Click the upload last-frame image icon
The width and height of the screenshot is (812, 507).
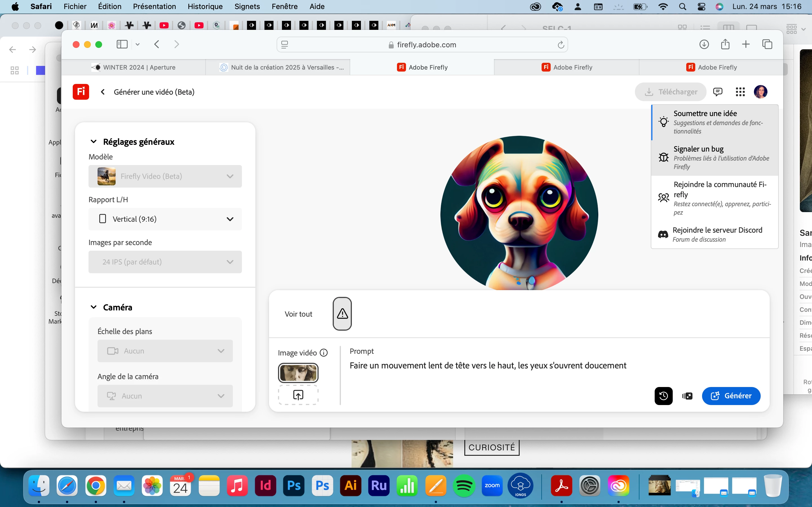tap(298, 395)
